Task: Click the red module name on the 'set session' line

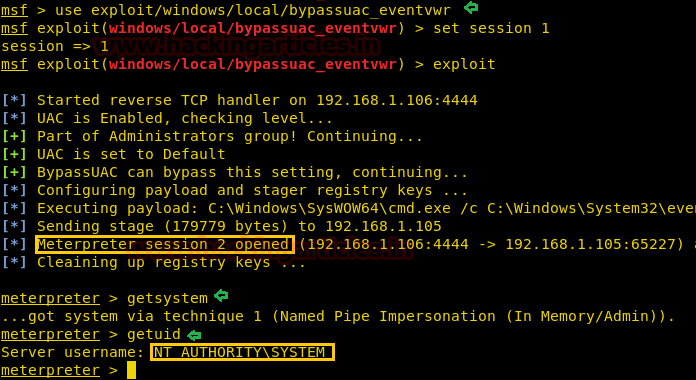Action: [x=252, y=28]
